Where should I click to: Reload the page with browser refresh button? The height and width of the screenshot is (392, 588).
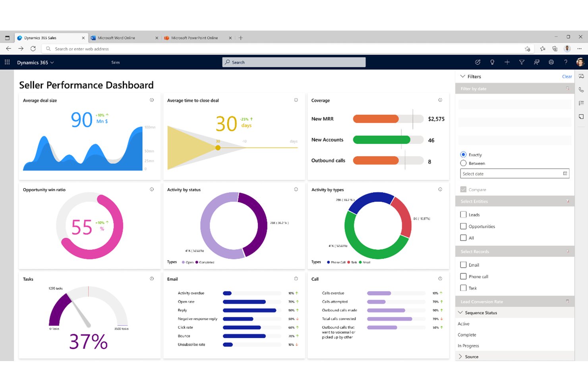pos(33,49)
